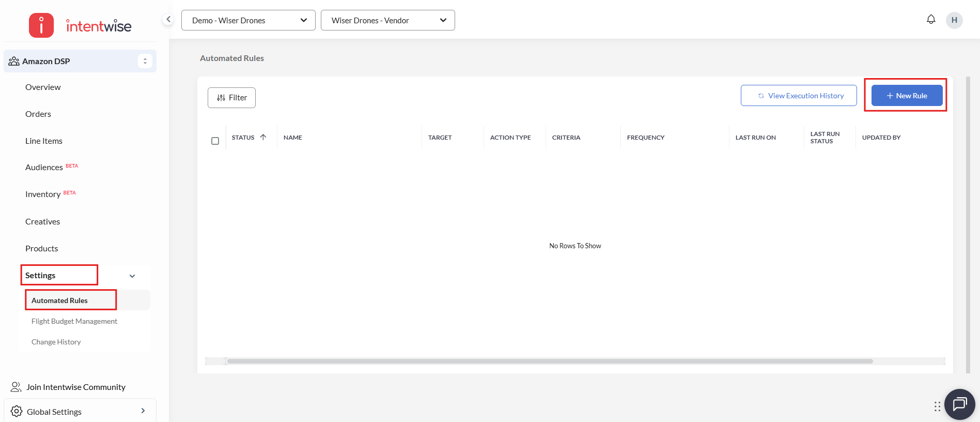Open Flight Budget Management settings

(x=74, y=321)
